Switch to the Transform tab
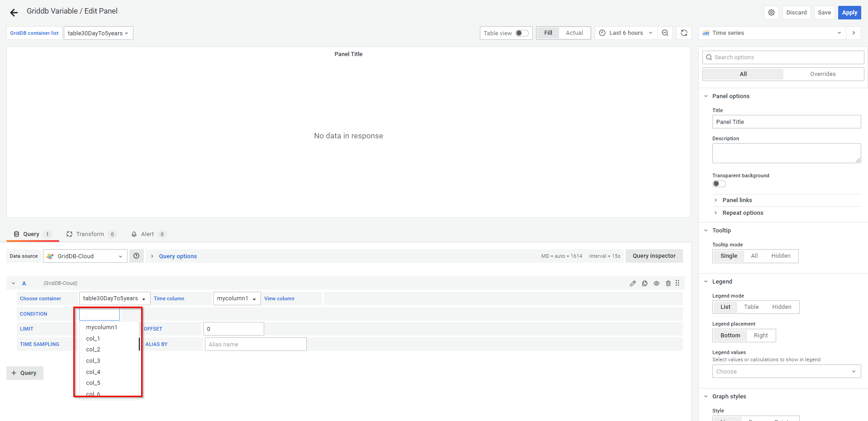 coord(90,234)
